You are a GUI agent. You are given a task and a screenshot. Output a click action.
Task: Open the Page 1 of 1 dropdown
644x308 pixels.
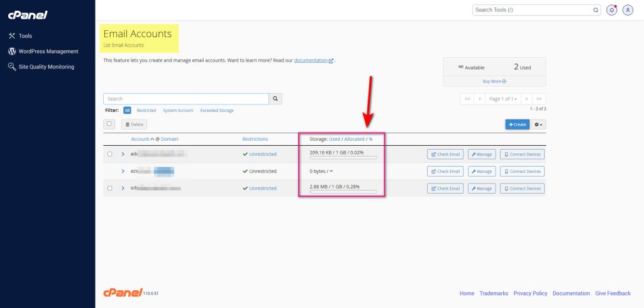(503, 99)
